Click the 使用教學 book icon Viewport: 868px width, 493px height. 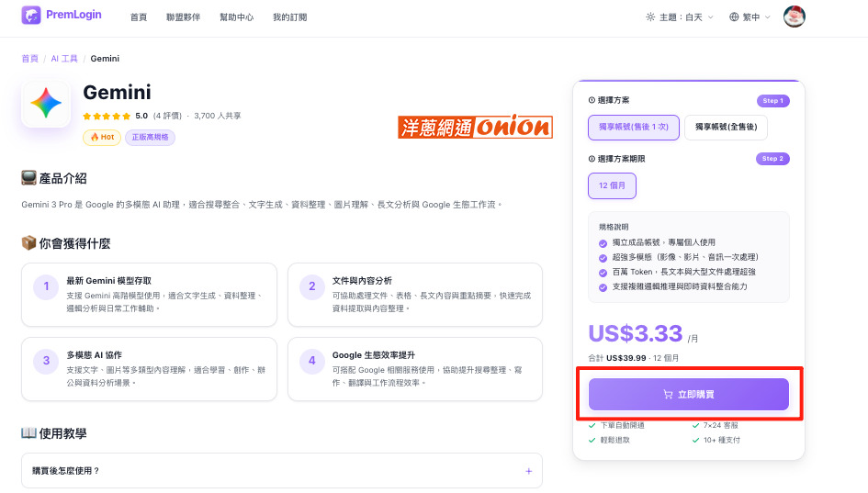28,433
